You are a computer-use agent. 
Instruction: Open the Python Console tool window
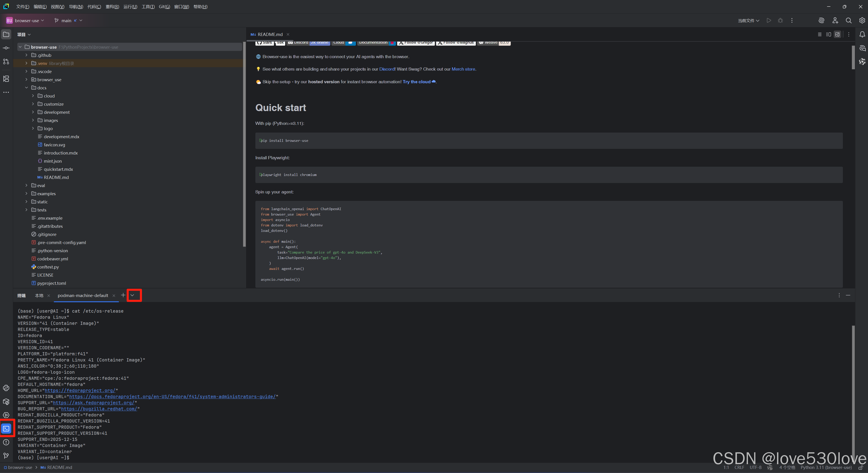(x=6, y=388)
